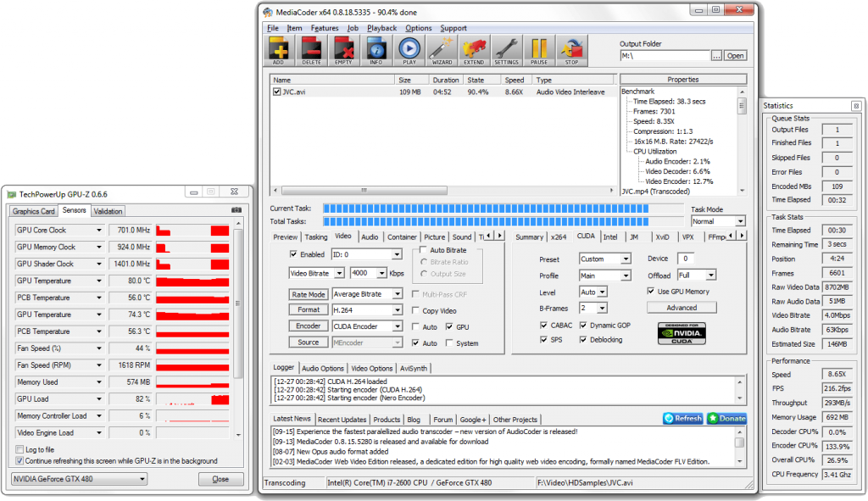Open the Video Bitrate mode dropdown
Viewport: 868px width, 501px height.
317,274
